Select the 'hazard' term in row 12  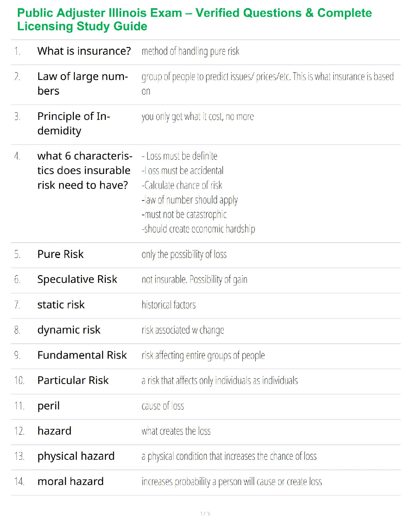(54, 431)
